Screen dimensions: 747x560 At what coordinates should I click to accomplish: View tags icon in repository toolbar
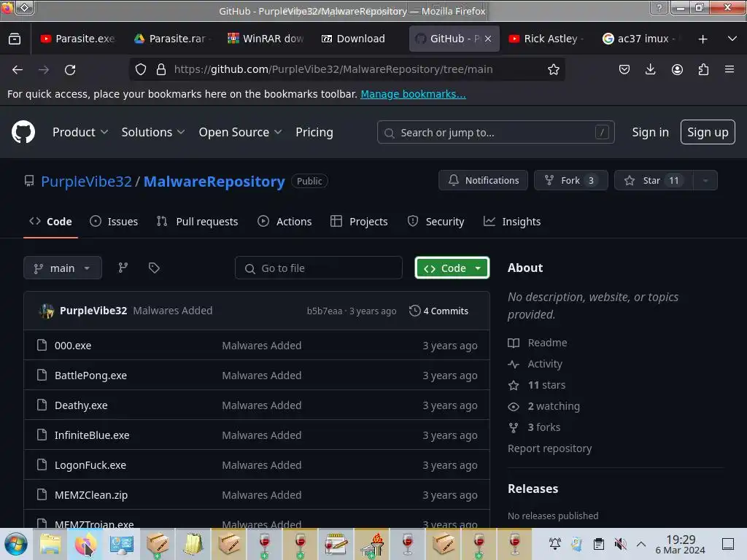(x=154, y=268)
